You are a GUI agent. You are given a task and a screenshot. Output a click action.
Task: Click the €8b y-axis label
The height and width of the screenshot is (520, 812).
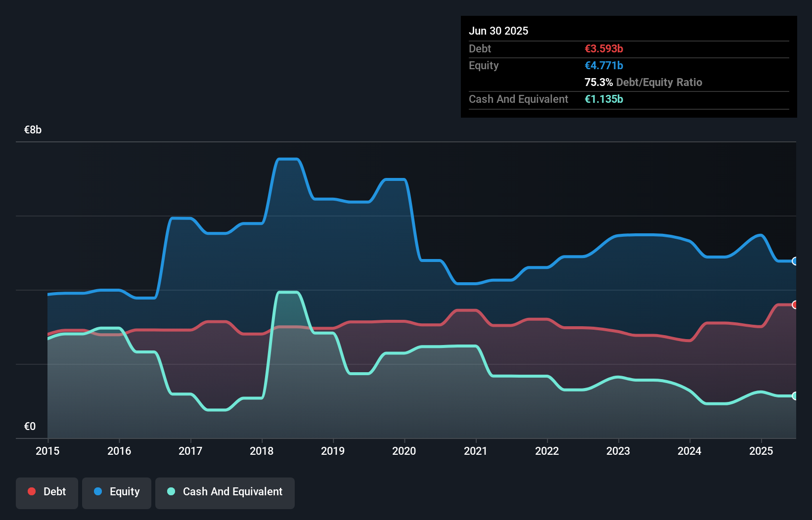coord(33,130)
